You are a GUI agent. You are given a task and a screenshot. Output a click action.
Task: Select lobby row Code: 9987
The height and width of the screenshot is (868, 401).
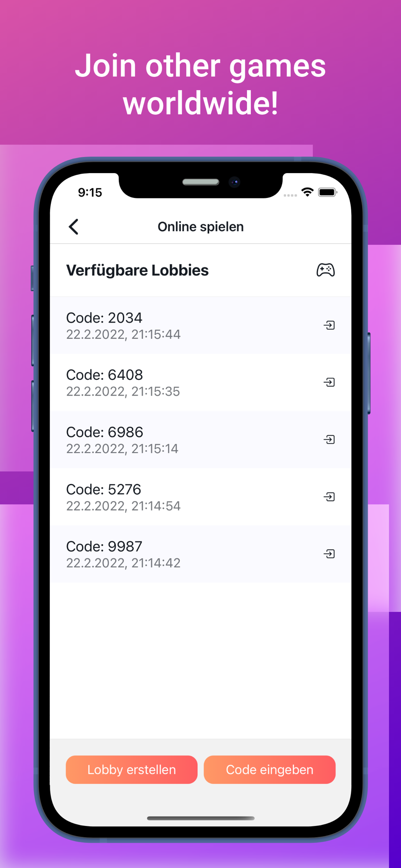click(x=200, y=554)
